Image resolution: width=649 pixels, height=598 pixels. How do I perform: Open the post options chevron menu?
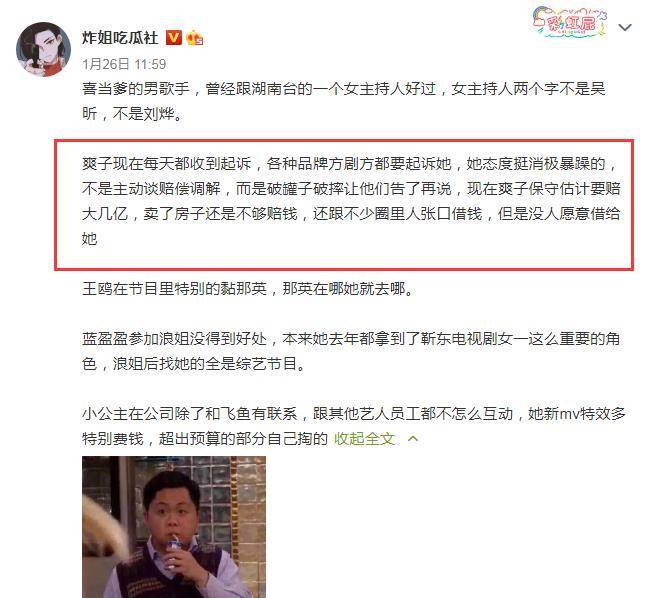(625, 27)
